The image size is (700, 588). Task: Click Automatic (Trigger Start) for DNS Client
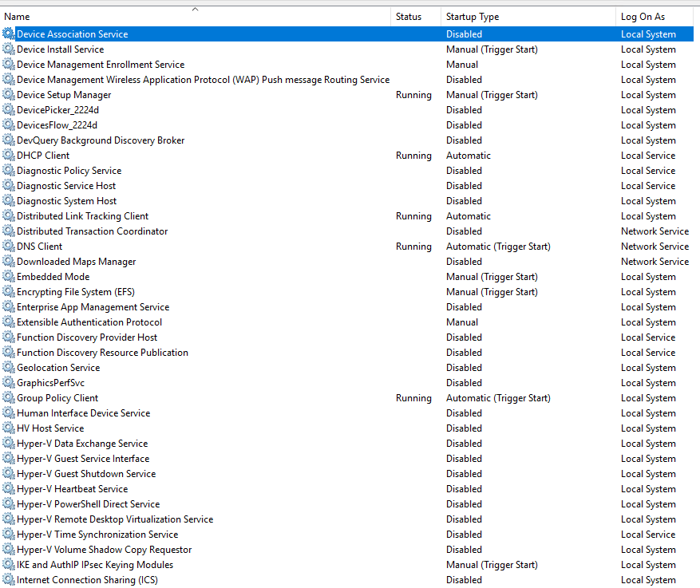pos(498,247)
